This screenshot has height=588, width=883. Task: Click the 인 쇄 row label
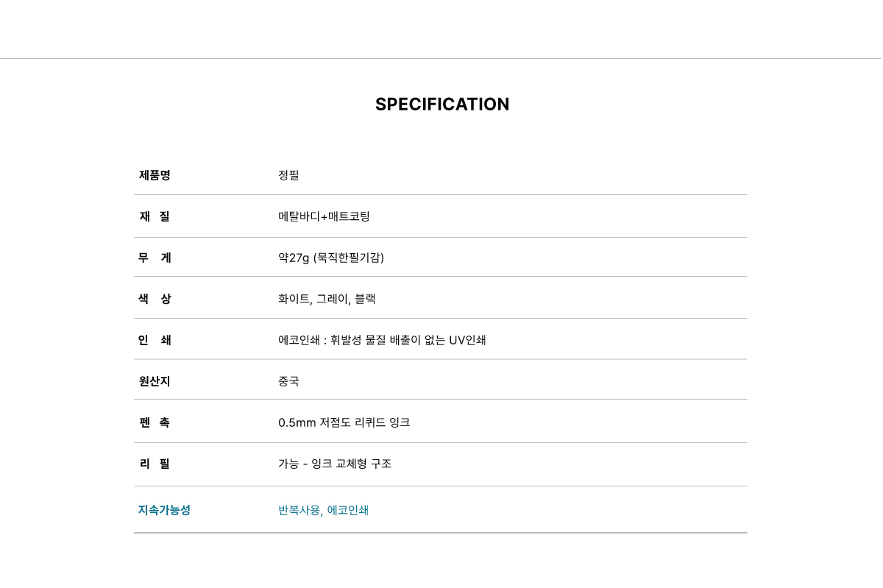coord(155,340)
